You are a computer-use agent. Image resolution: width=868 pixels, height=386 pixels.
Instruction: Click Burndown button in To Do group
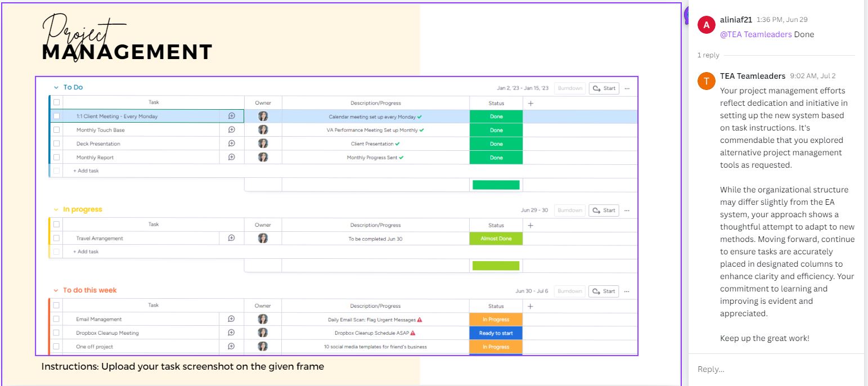click(x=570, y=88)
